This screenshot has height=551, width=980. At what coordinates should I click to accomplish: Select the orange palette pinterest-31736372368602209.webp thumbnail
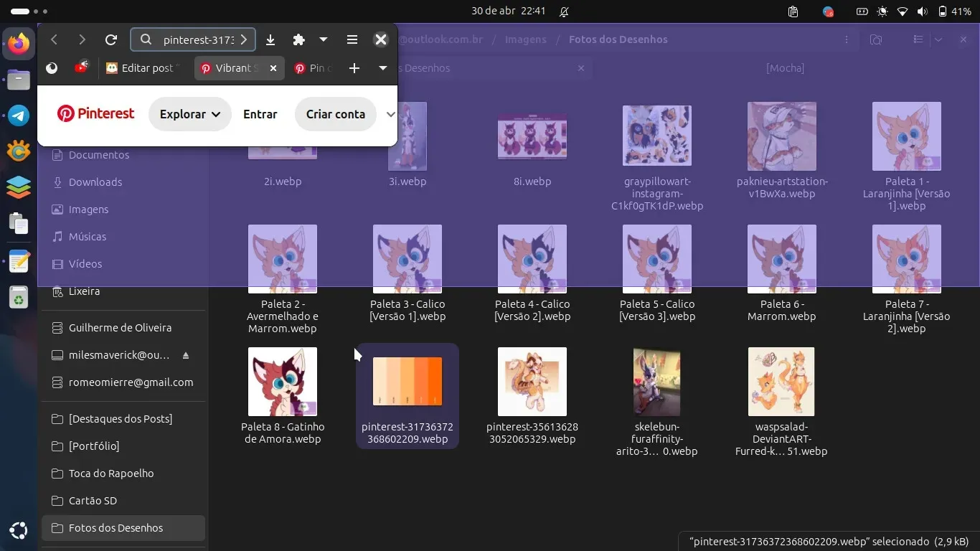click(407, 382)
